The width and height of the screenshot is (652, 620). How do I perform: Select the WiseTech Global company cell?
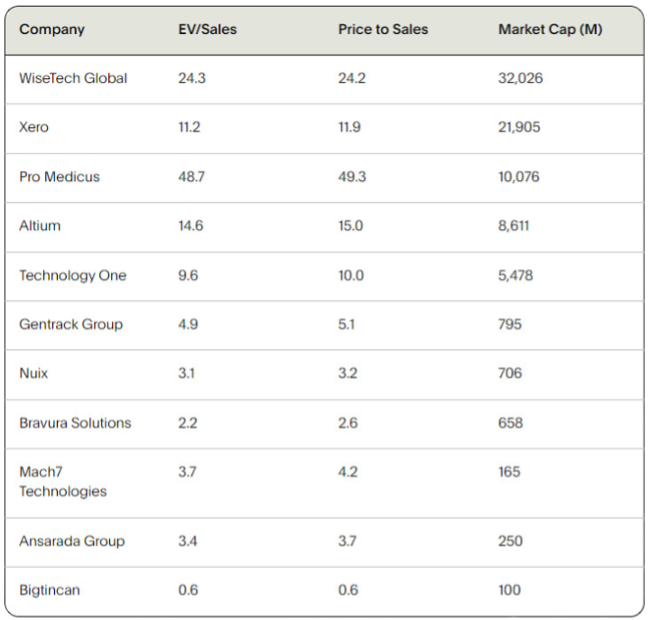73,78
